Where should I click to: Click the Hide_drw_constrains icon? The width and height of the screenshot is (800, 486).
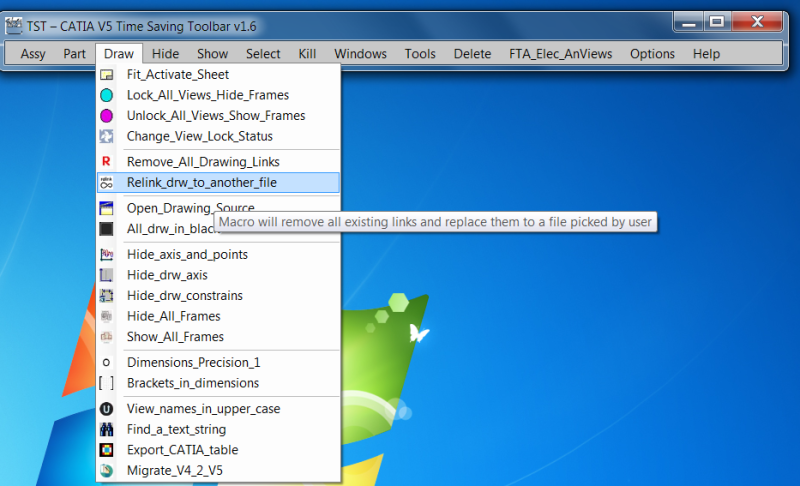click(x=107, y=295)
